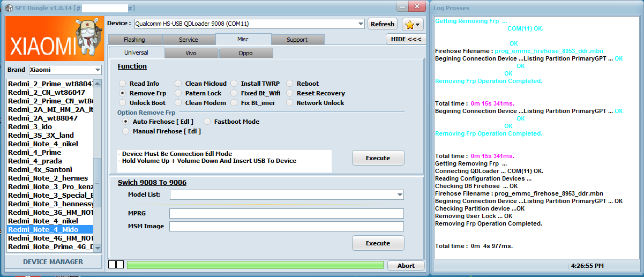The width and height of the screenshot is (644, 277).
Task: Click the green progress bar
Action: pos(255,265)
